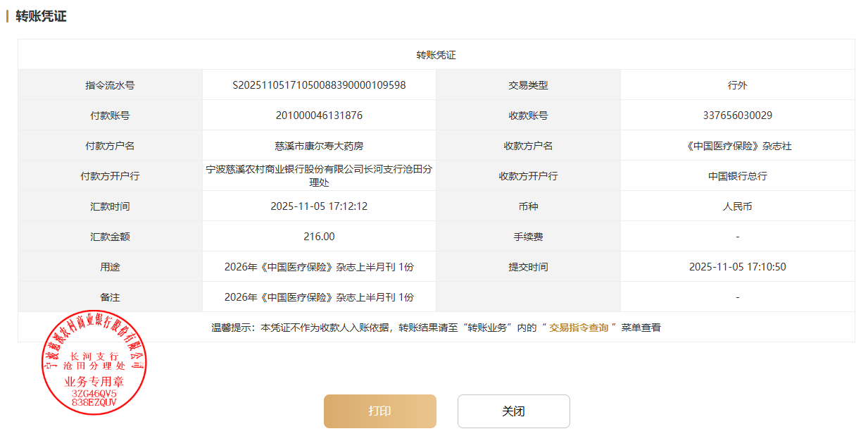Click the transaction type value 行外

tap(737, 85)
